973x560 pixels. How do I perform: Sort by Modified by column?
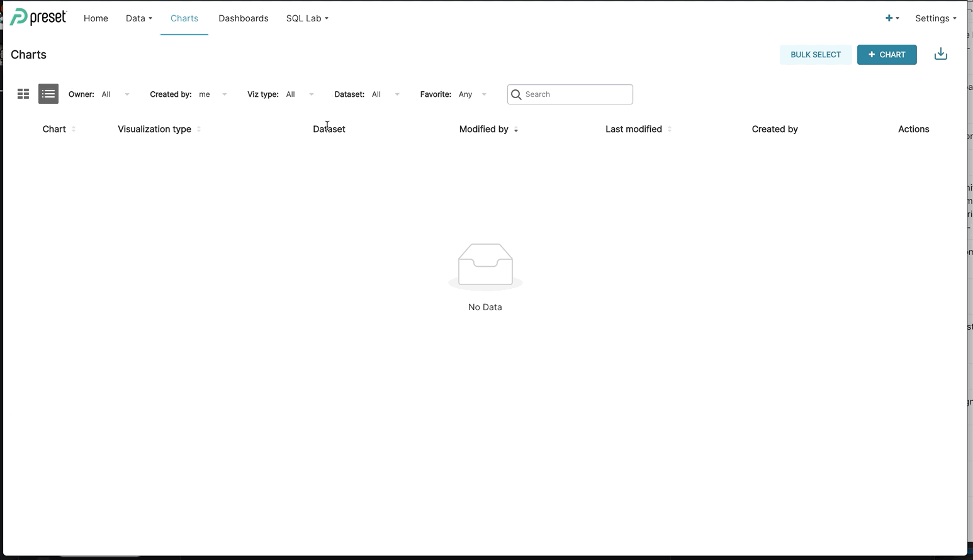(x=489, y=129)
